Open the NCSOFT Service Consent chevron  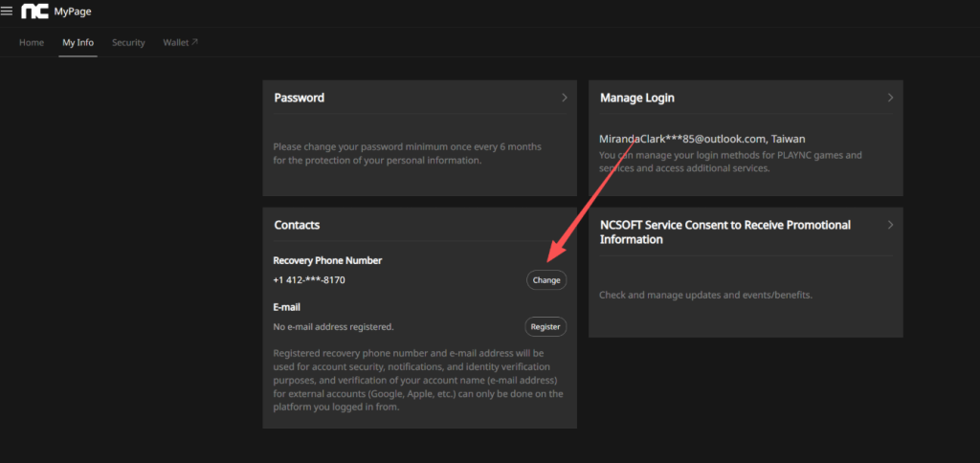[890, 225]
